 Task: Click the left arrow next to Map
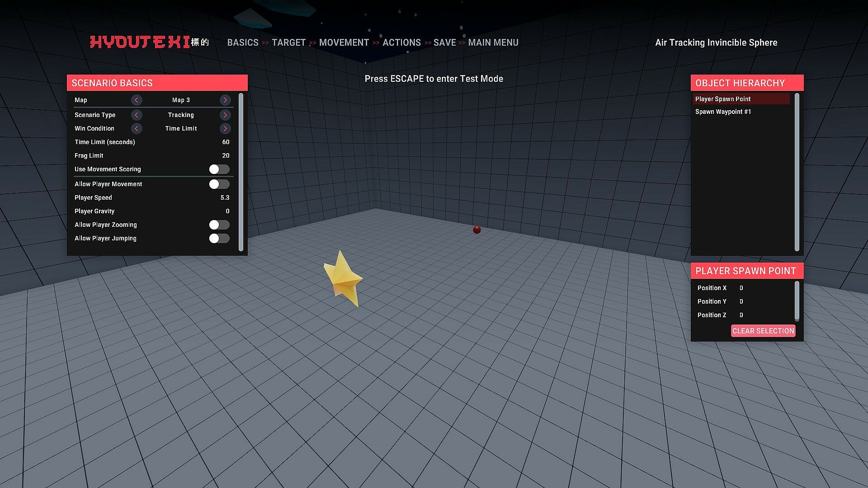(x=137, y=100)
